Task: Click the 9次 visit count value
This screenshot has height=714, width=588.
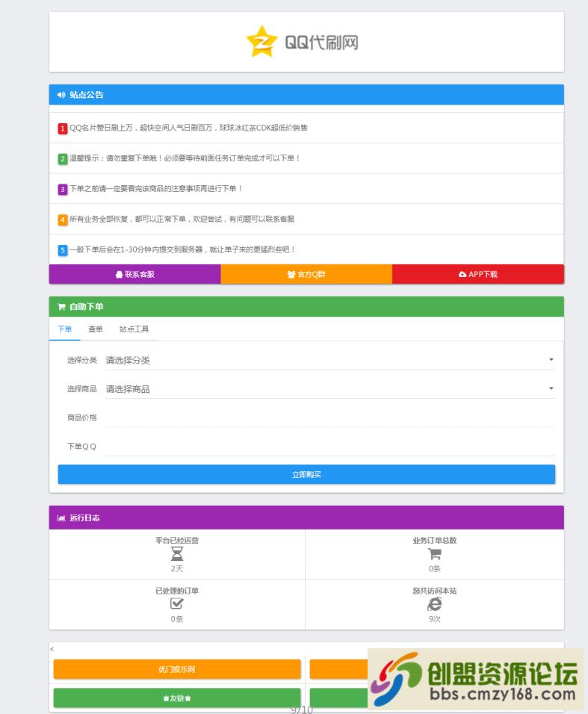Action: [435, 619]
